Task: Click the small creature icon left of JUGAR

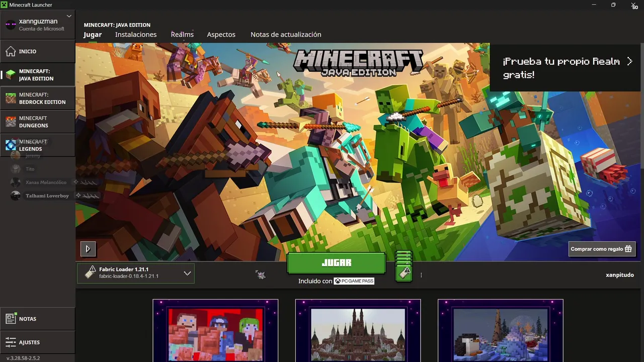Action: (261, 275)
